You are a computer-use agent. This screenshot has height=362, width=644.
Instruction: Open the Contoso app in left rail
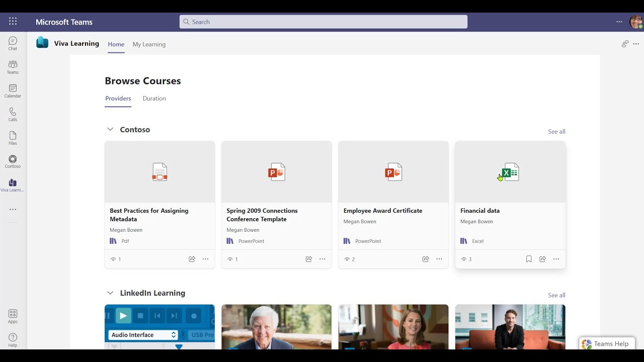click(13, 161)
